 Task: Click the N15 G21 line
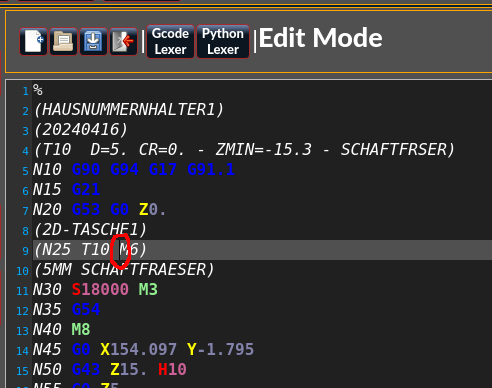66,190
